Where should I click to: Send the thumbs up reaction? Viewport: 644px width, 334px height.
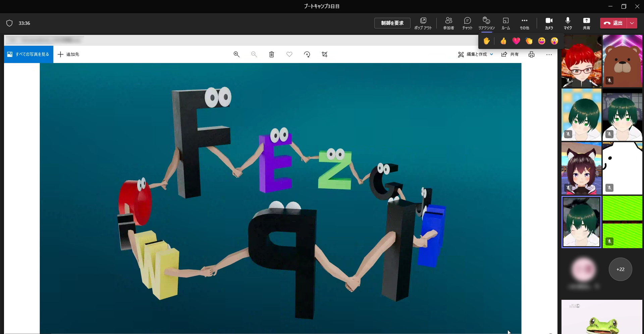coord(503,41)
